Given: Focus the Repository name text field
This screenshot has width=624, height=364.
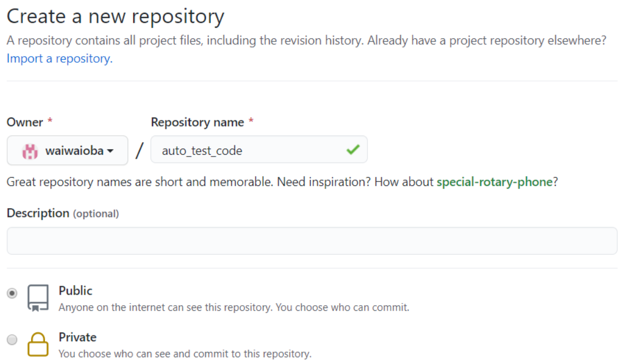Looking at the screenshot, I should pos(250,150).
